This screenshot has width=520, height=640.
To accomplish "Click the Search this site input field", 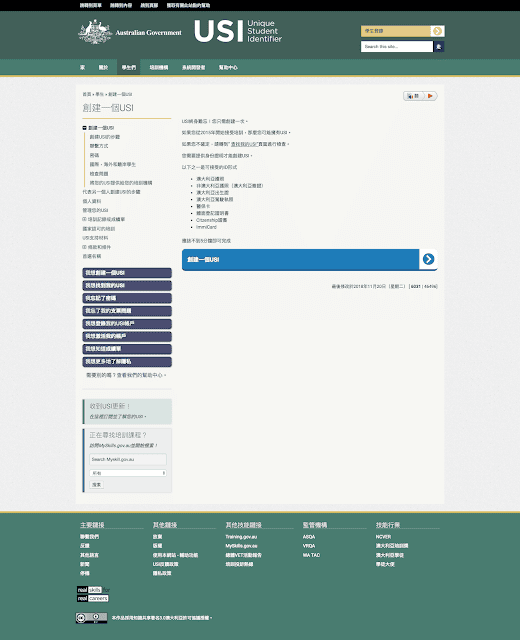I will (397, 47).
